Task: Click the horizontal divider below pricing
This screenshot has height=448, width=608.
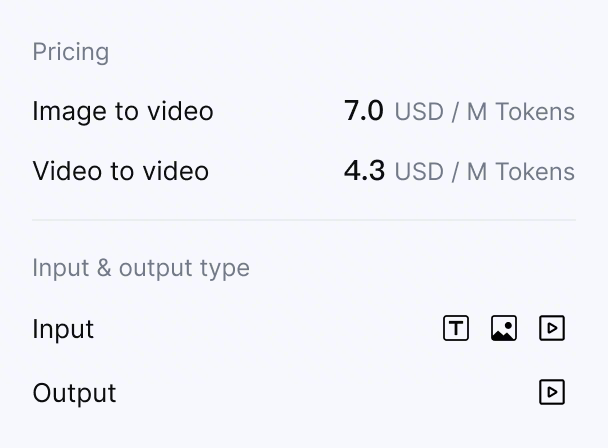Action: (304, 219)
